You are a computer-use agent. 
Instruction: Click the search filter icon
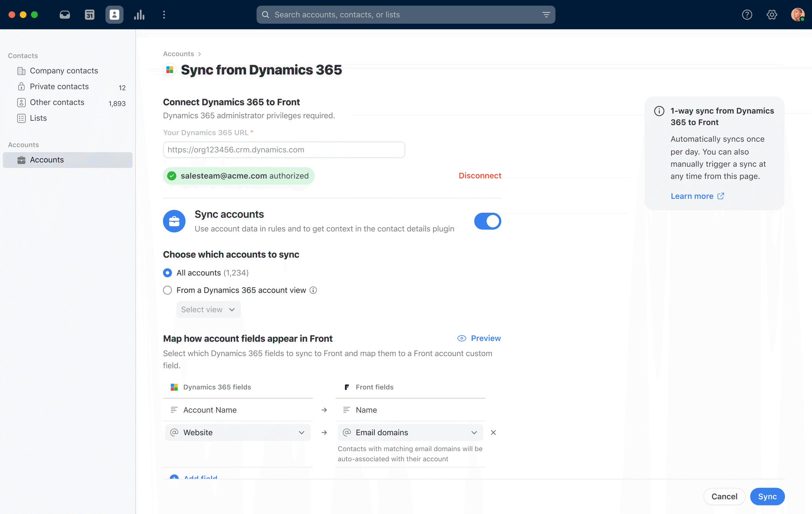546,15
